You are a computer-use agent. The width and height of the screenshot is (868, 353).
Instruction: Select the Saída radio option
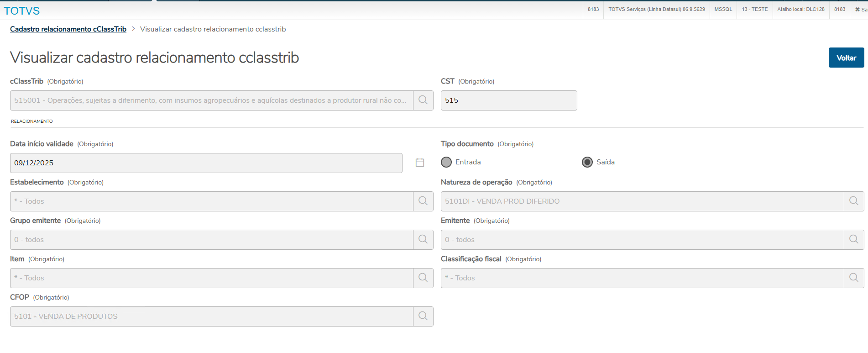(x=587, y=162)
